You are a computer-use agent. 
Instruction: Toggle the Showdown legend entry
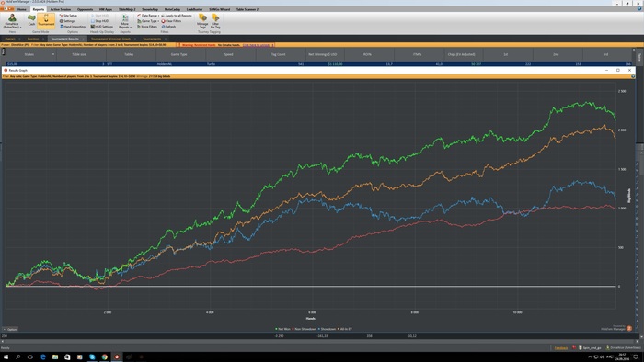coord(327,329)
